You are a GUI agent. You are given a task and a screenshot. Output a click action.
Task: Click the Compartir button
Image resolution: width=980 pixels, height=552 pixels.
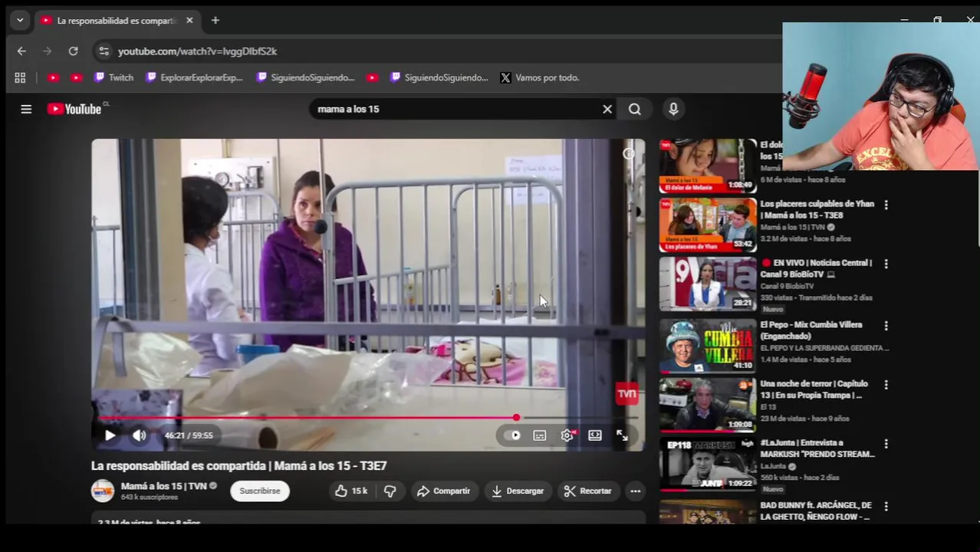coord(444,491)
